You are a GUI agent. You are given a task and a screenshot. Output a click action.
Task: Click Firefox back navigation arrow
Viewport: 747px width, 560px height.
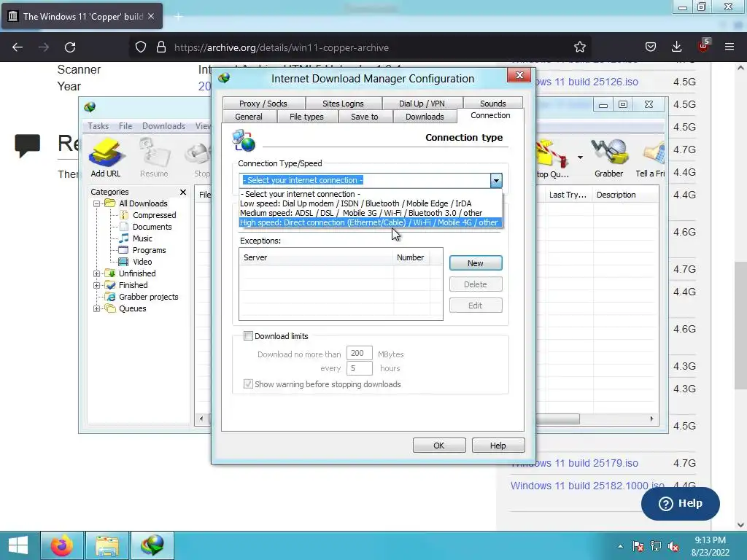pyautogui.click(x=18, y=47)
